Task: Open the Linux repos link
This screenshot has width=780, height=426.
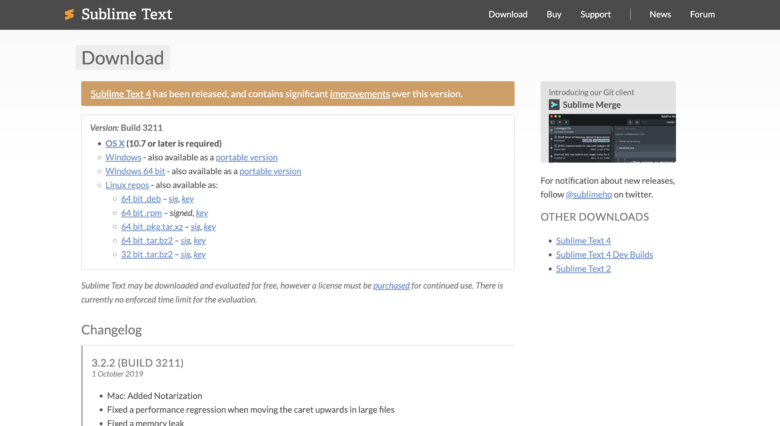Action: click(x=127, y=185)
